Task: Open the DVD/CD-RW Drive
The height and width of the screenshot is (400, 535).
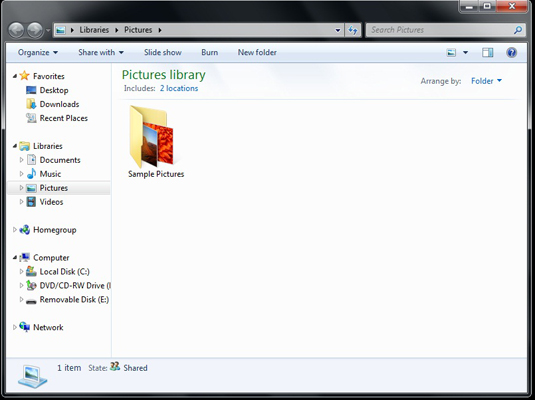Action: click(75, 286)
